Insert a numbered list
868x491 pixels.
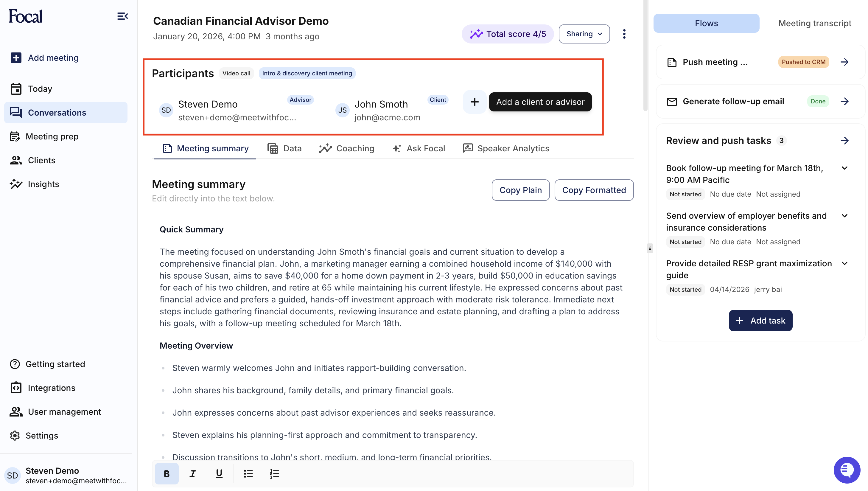coord(274,474)
